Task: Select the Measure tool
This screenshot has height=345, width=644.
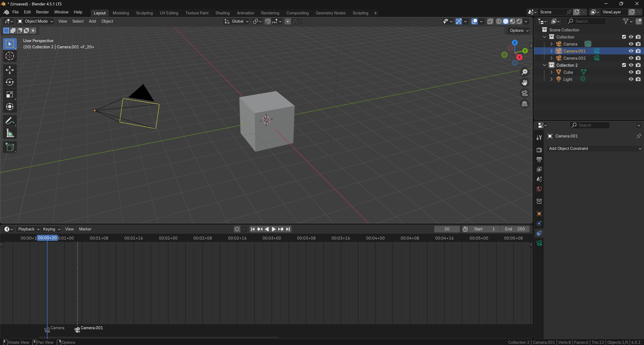Action: tap(10, 133)
